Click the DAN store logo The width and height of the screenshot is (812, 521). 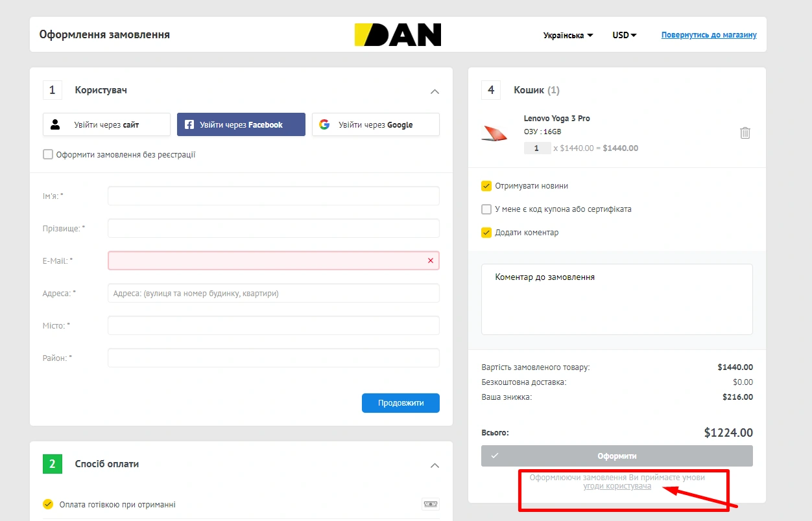click(398, 35)
